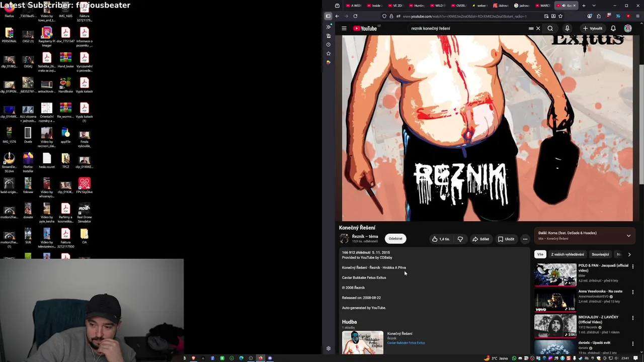644x362 pixels.
Task: Open the Vytvořit create button
Action: (593, 29)
